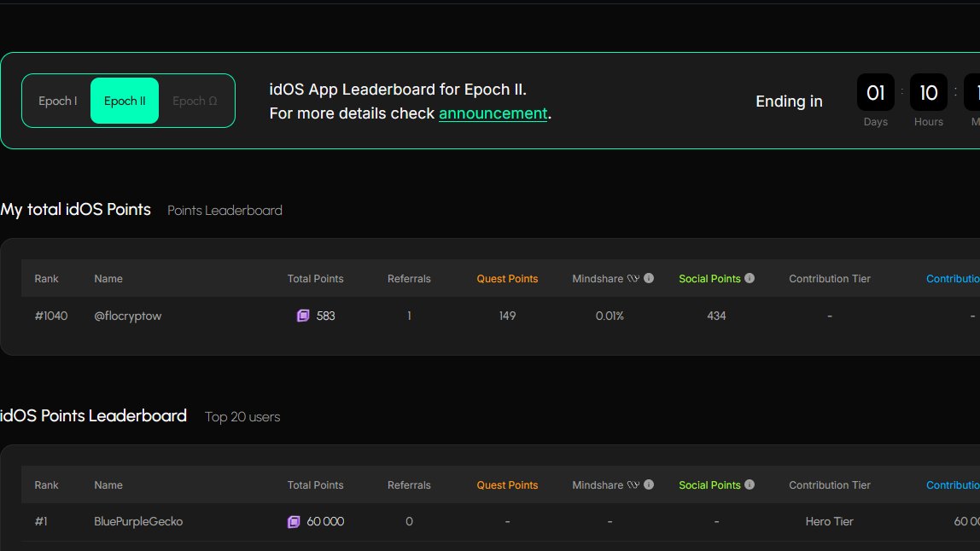Click the Quest Points header in idOS Points Leaderboard table
The width and height of the screenshot is (980, 551).
click(507, 484)
